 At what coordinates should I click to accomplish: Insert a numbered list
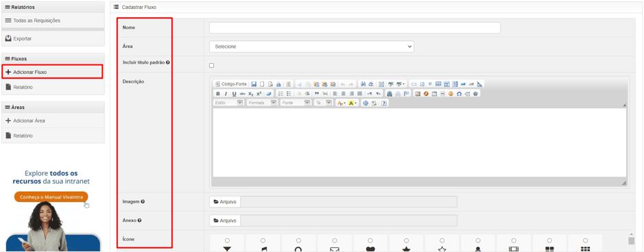click(x=281, y=94)
